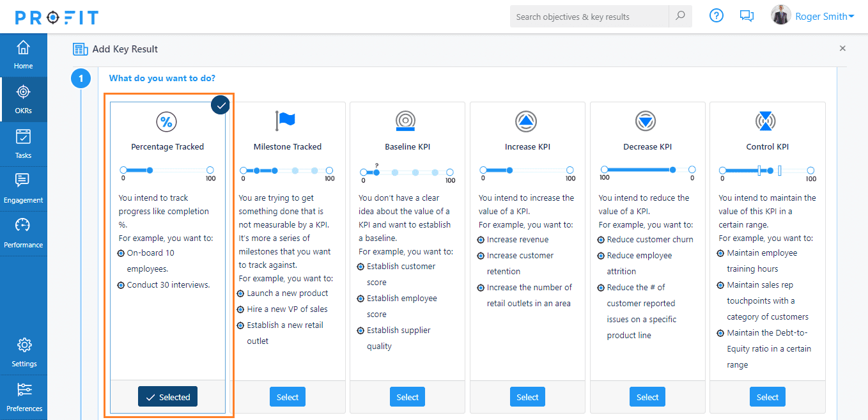
Task: Select the Milestone Tracked option
Action: click(288, 397)
